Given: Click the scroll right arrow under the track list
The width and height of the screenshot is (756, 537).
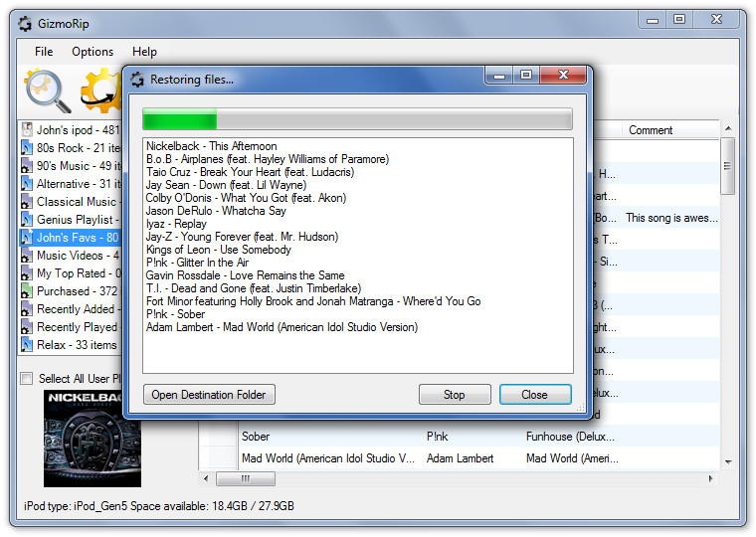Looking at the screenshot, I should (710, 478).
